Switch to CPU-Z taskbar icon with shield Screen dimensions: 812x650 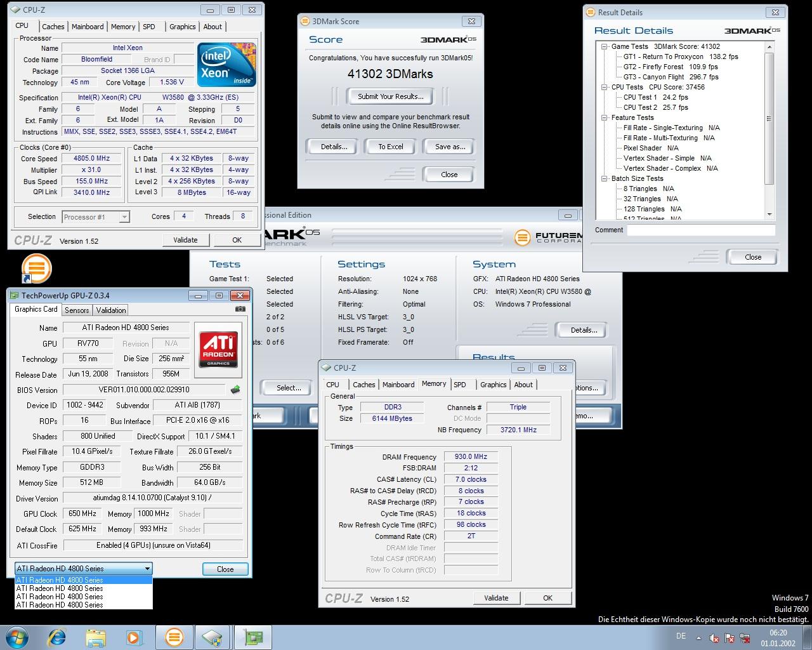point(212,637)
